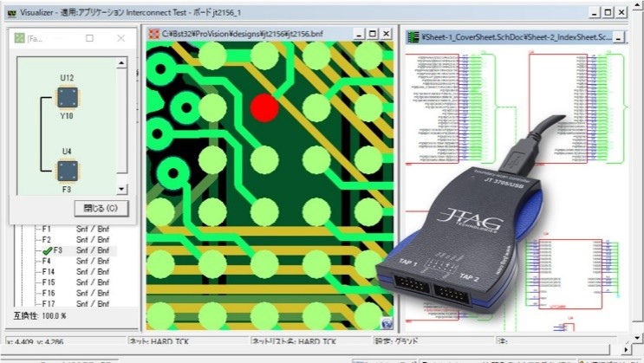Screen dimensions: 644x363
Task: Click the U4 chip symbol in popup
Action: coord(68,170)
